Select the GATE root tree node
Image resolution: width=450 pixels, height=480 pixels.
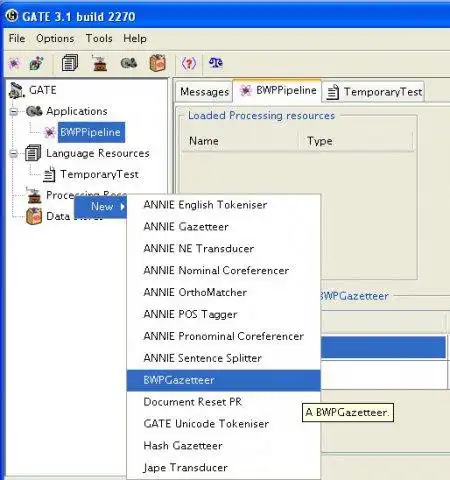[x=43, y=90]
